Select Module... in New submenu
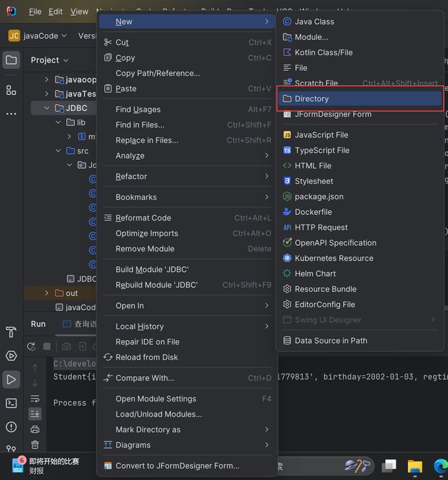 [360, 37]
